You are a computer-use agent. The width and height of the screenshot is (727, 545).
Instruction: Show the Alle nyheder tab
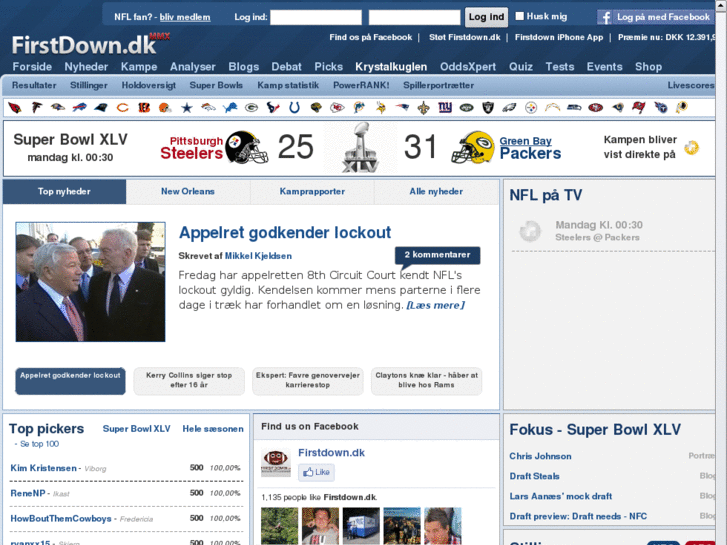pyautogui.click(x=436, y=192)
